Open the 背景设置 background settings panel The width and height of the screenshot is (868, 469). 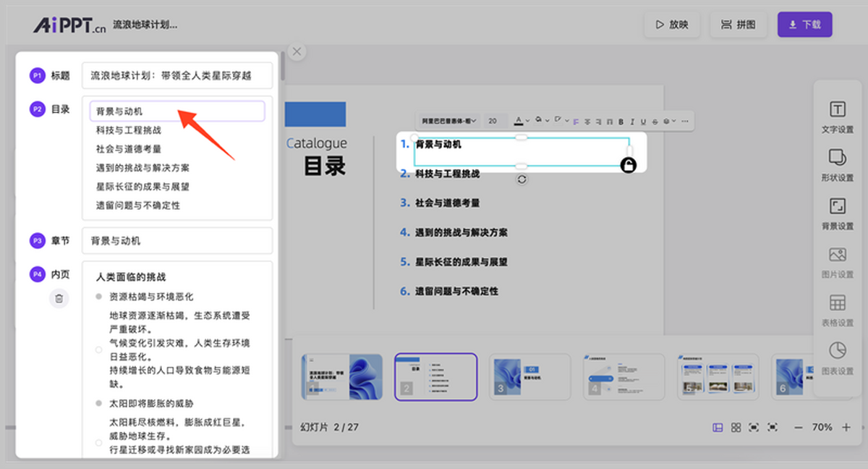point(837,213)
